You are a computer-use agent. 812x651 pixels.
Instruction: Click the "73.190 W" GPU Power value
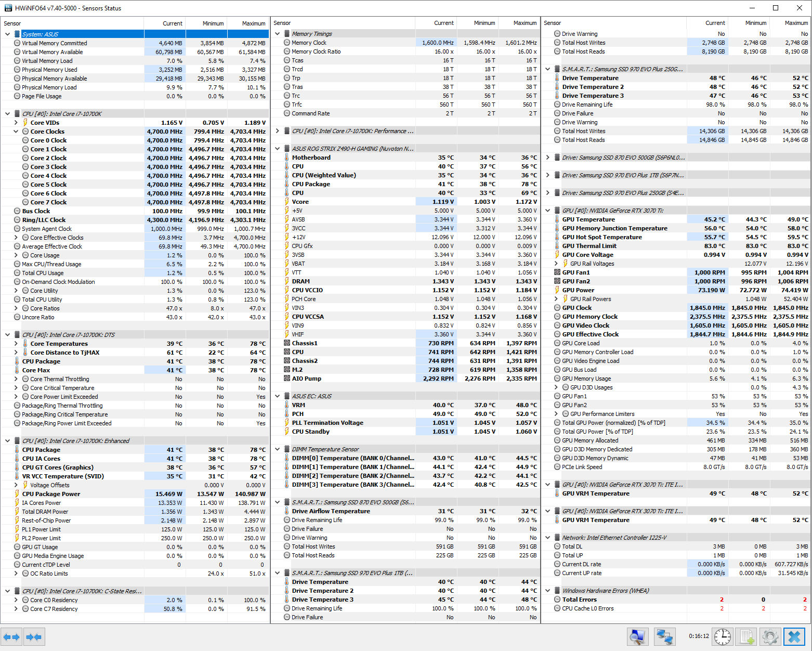click(x=711, y=290)
